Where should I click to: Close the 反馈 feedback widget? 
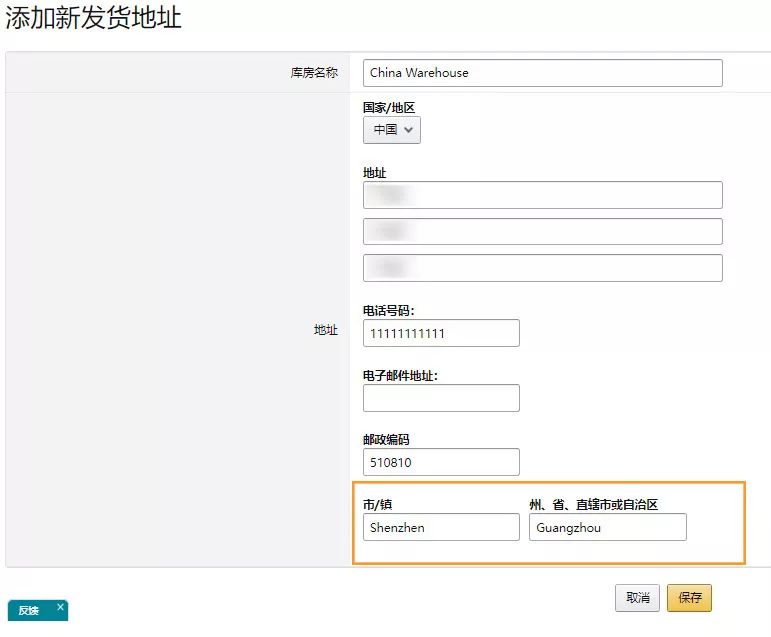click(60, 607)
